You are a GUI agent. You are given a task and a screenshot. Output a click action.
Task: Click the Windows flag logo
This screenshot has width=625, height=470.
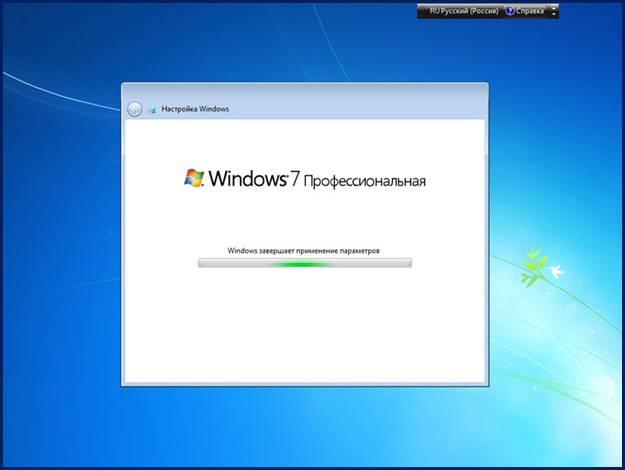[194, 178]
